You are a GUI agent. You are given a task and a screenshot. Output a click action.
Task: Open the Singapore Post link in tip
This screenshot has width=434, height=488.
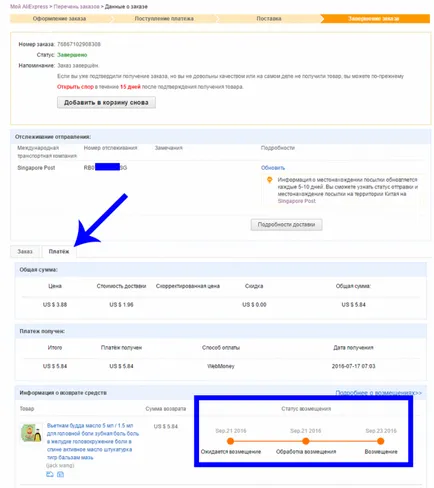297,201
